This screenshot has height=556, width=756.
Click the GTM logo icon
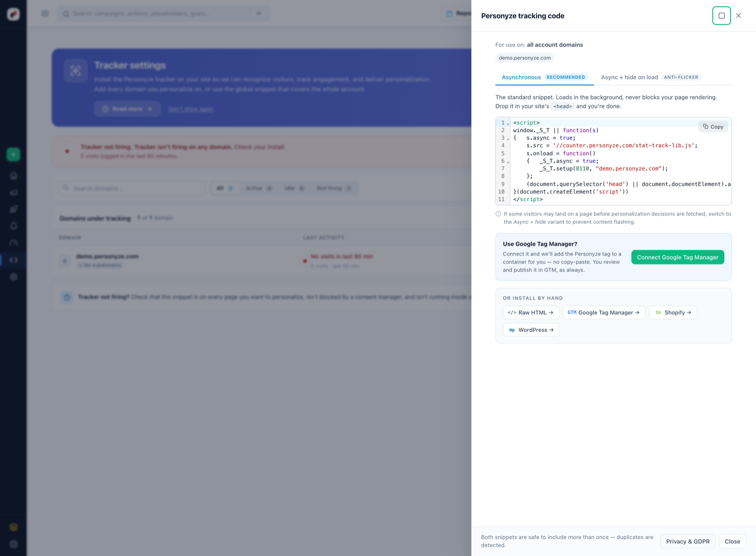(572, 313)
